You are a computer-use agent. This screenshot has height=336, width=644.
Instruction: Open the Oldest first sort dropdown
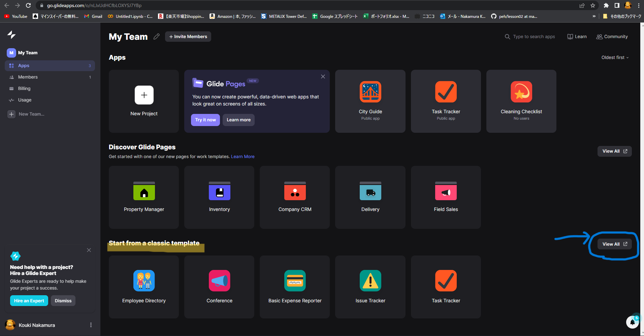point(615,58)
